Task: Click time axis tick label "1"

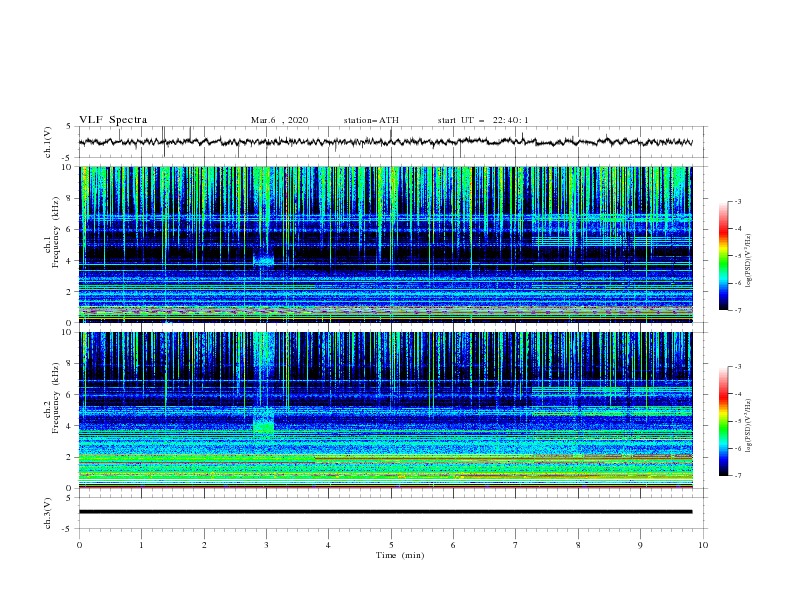Action: 141,545
